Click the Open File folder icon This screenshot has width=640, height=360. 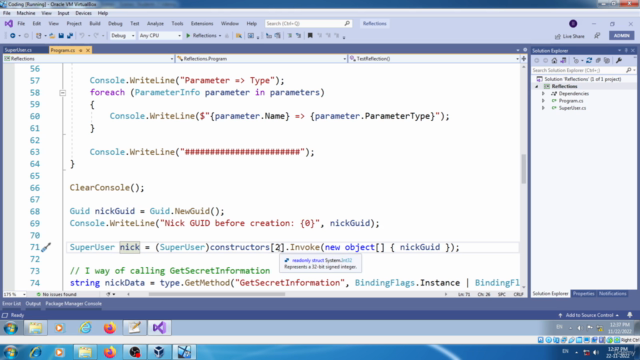point(52,36)
